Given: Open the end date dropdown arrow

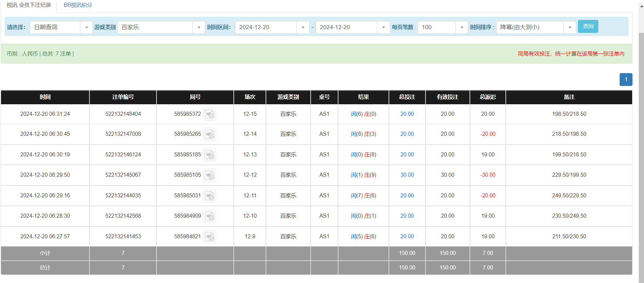Looking at the screenshot, I should (383, 27).
